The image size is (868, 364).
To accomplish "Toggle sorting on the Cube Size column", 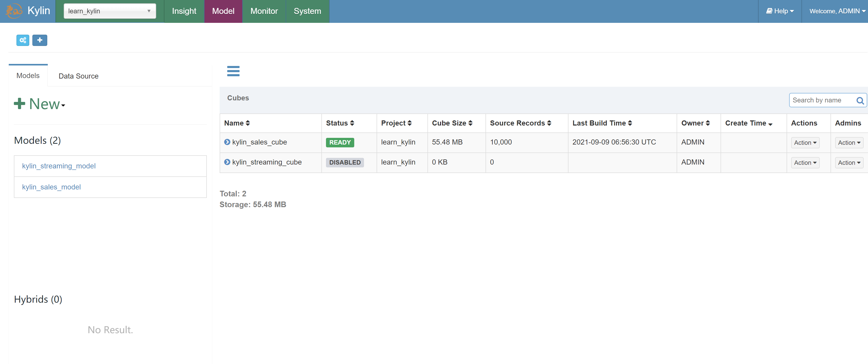I will (x=453, y=123).
